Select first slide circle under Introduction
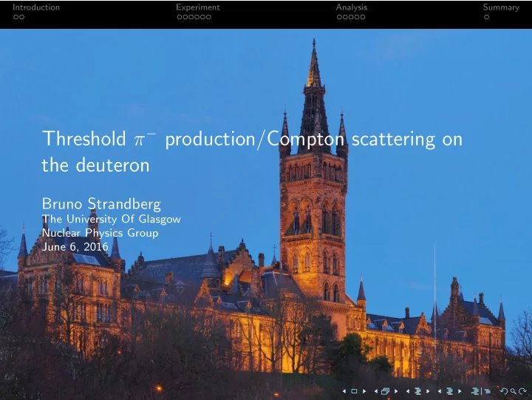532x400 pixels. 16,17
